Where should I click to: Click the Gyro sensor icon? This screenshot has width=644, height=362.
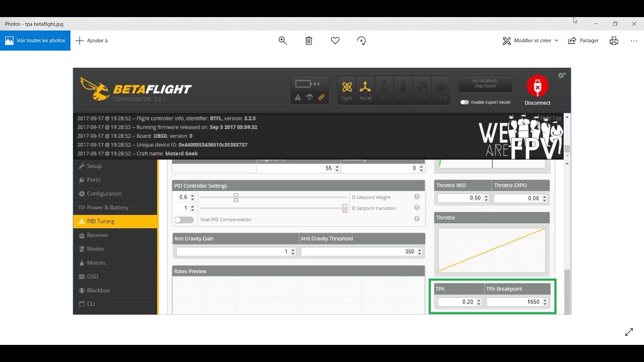(x=347, y=90)
